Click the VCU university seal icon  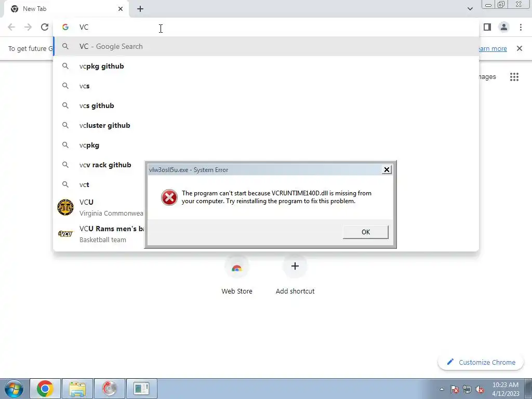65,207
